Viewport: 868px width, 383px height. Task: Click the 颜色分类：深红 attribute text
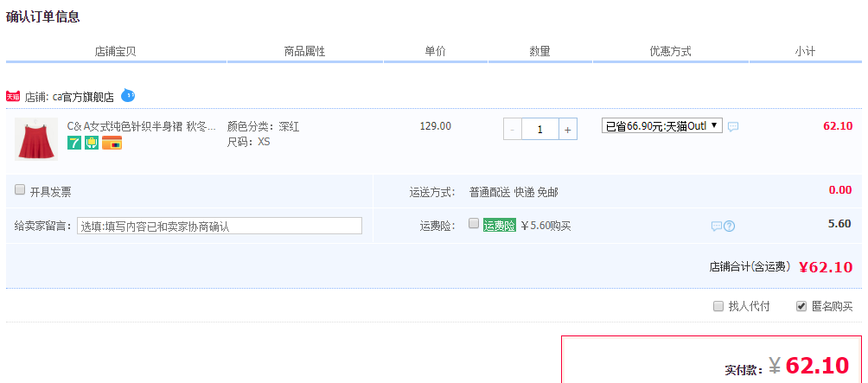pyautogui.click(x=264, y=127)
